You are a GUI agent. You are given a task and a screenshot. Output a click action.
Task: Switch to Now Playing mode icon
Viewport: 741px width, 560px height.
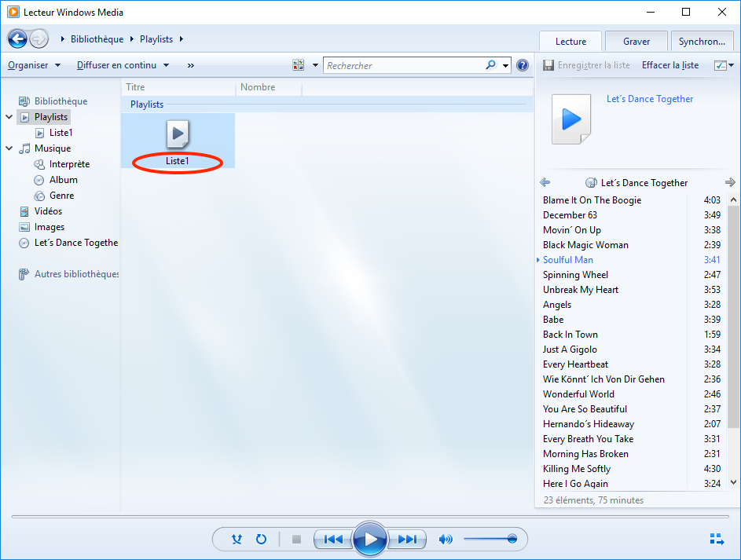[x=717, y=539]
